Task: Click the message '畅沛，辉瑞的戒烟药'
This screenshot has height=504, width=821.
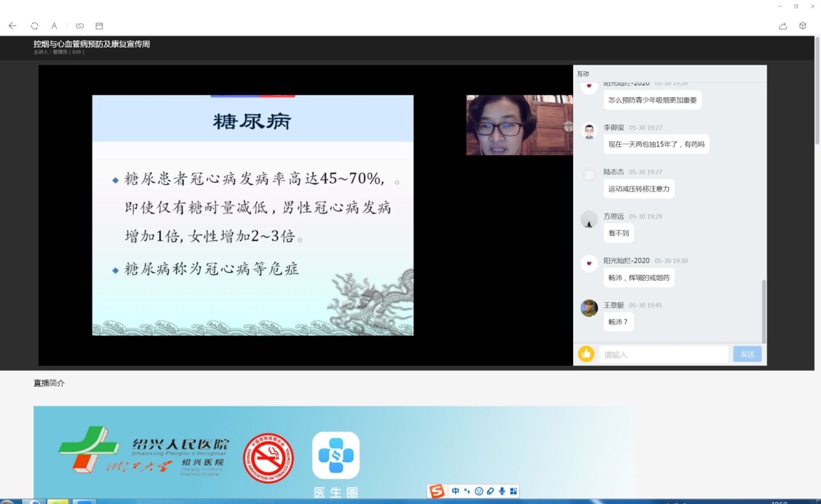Action: click(x=639, y=278)
